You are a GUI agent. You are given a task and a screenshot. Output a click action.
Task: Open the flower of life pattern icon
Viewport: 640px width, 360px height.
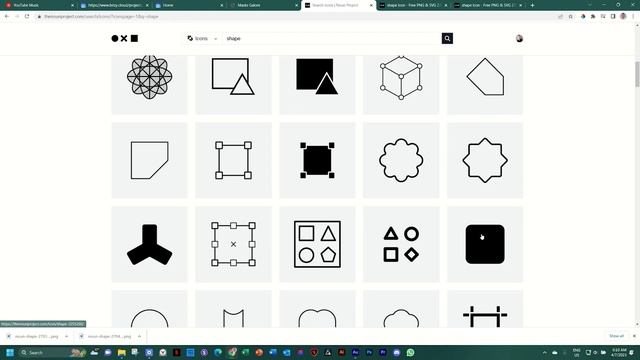coord(149,77)
